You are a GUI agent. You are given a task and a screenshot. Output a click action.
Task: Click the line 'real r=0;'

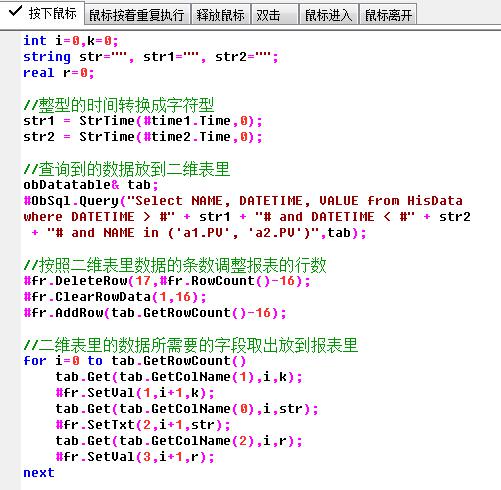[59, 73]
